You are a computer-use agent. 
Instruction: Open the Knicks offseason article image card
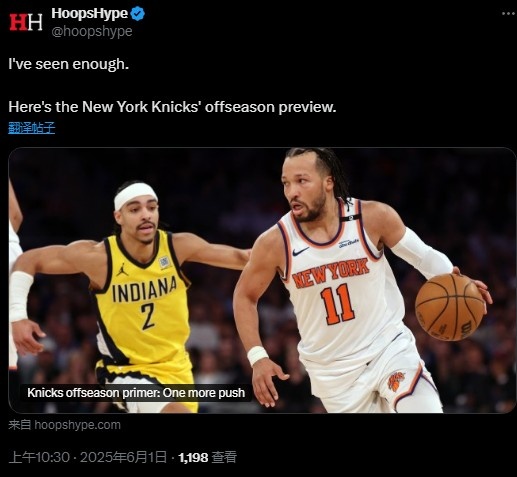(x=262, y=280)
